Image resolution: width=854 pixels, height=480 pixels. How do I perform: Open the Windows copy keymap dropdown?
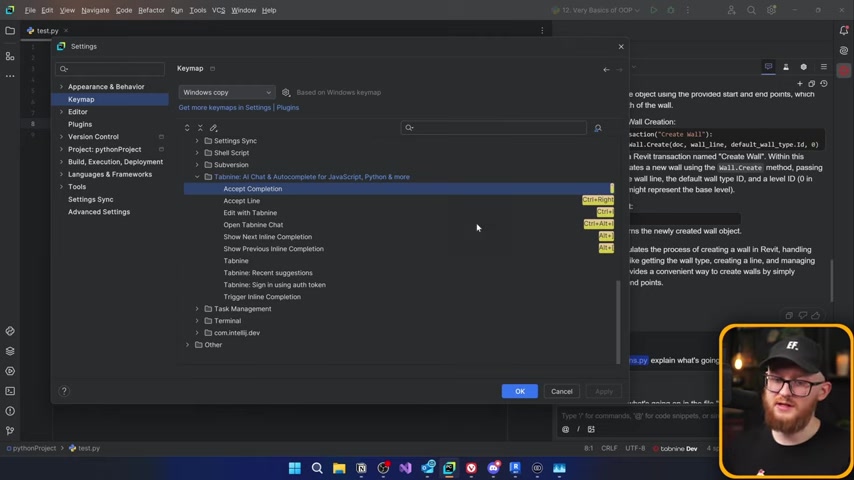(227, 93)
